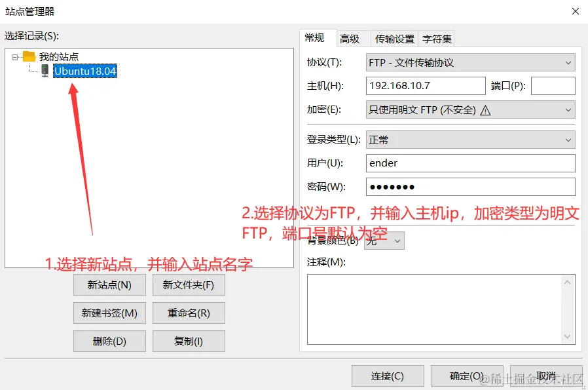Viewport: 588px width, 390px height.
Task: Open the 加密 encryption dropdown
Action: pos(570,109)
